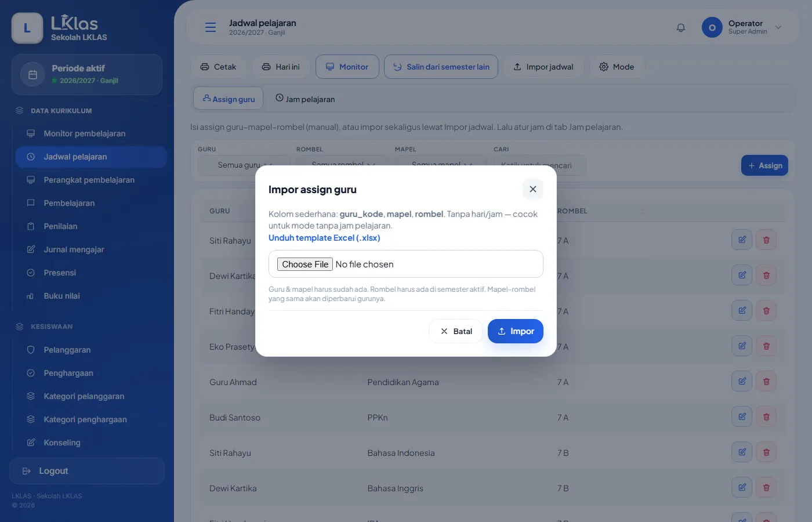812x522 pixels.
Task: Open the Mode settings
Action: point(617,67)
